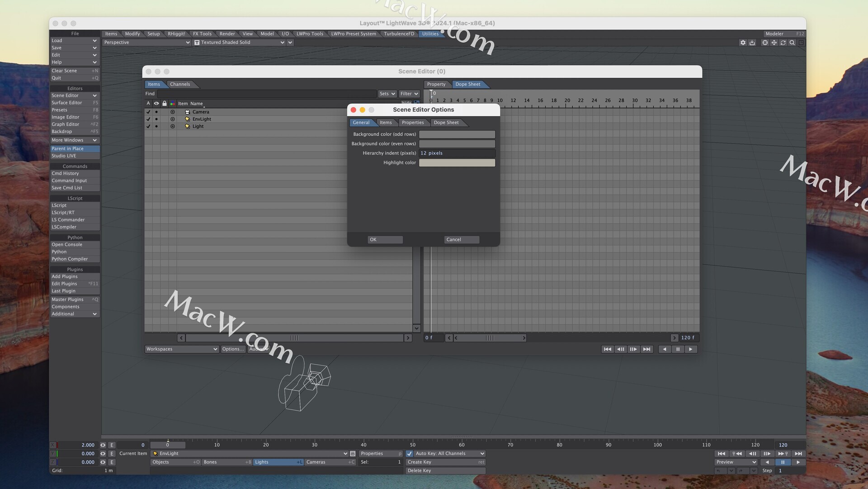Click viewport rotate icon
Viewport: 868px width, 489px height.
click(x=783, y=43)
